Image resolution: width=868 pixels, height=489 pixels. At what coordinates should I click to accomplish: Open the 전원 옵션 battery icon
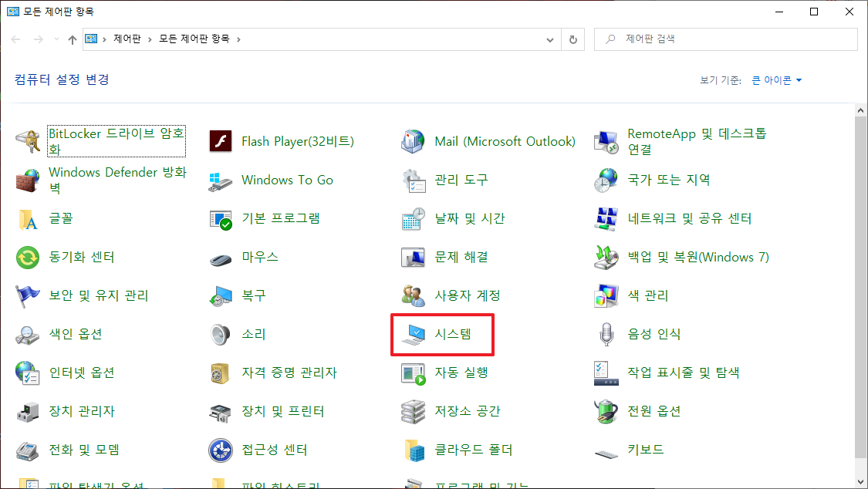(606, 412)
